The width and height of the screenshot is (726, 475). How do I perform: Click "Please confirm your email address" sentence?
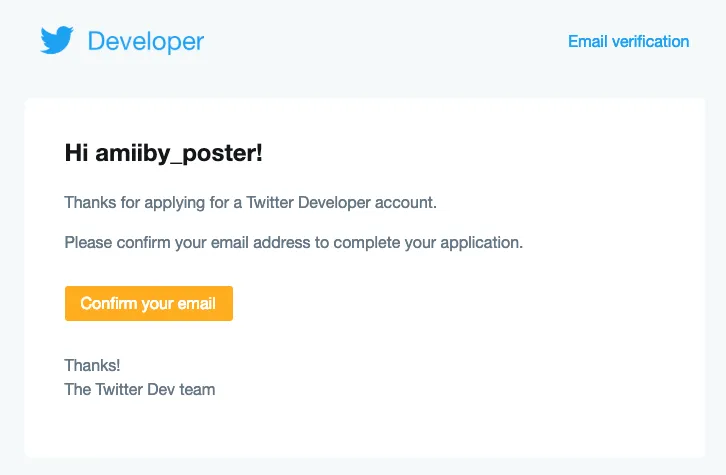(x=294, y=243)
